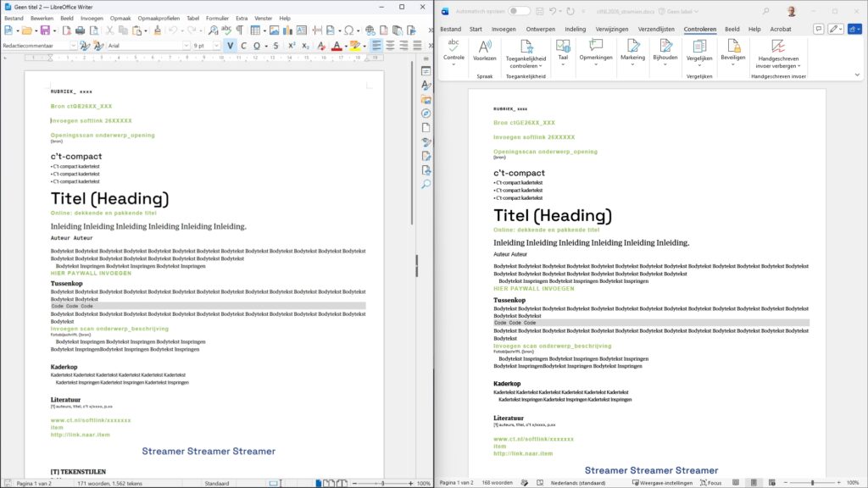
Task: Open font size 9 pt dropdown
Action: pos(216,46)
